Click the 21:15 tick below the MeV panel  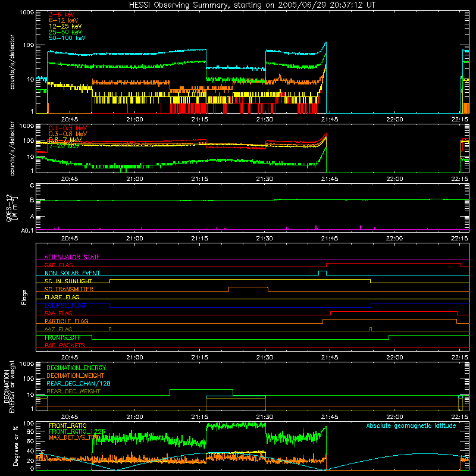click(x=199, y=179)
